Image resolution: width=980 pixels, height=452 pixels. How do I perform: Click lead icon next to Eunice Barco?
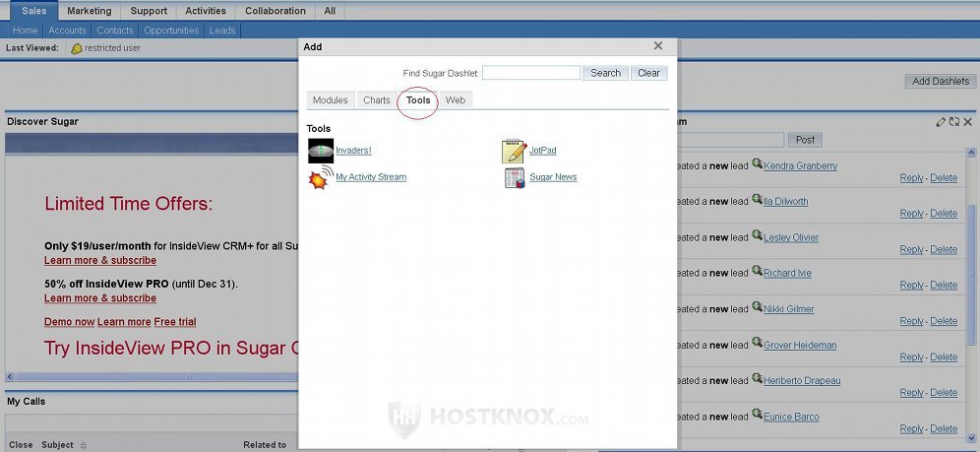point(757,415)
